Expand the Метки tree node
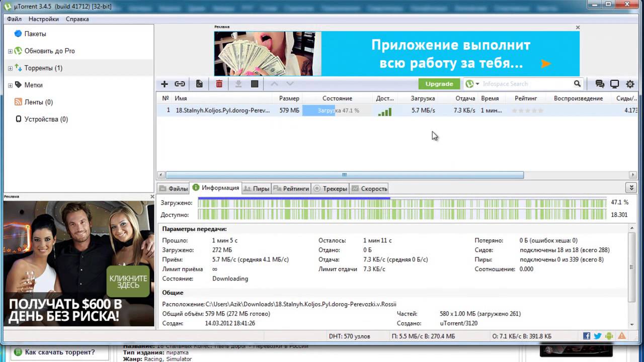 click(x=10, y=85)
